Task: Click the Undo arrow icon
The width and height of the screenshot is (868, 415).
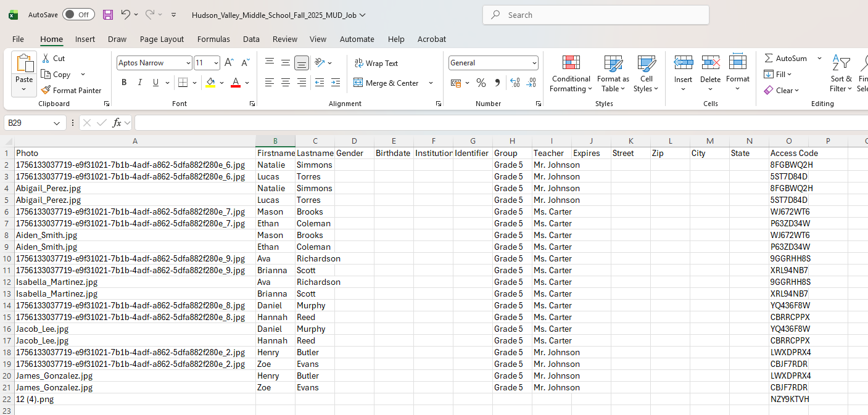Action: pos(126,14)
